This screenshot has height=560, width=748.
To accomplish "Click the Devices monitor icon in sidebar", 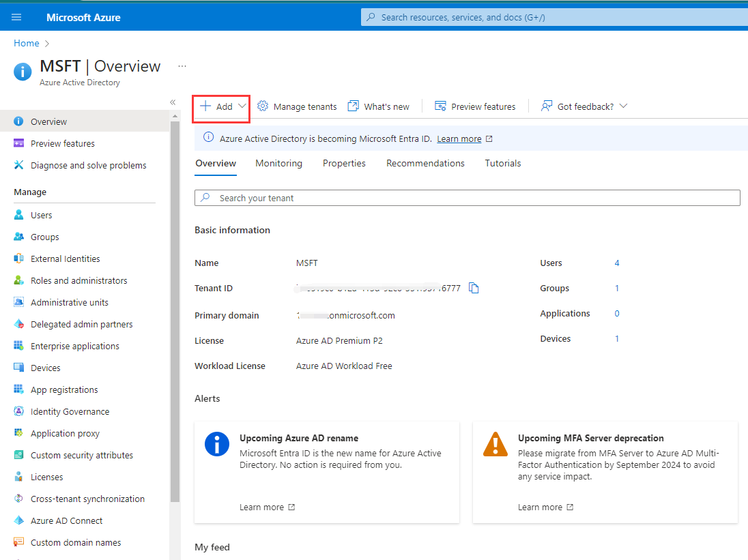I will coord(18,368).
